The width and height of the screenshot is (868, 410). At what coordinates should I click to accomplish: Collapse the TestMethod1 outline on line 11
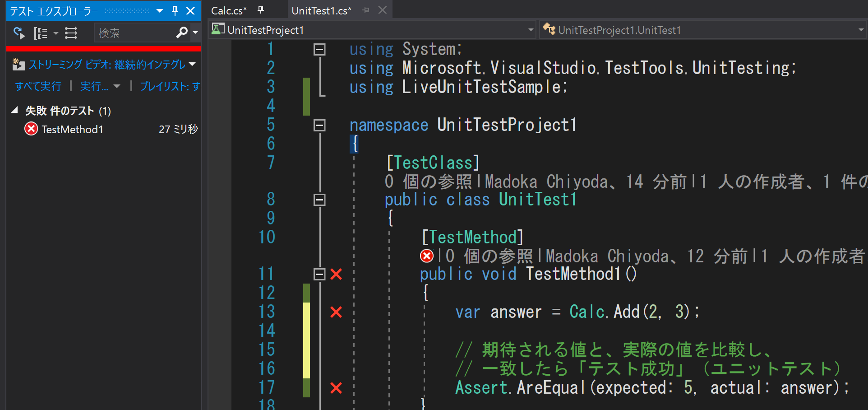319,274
